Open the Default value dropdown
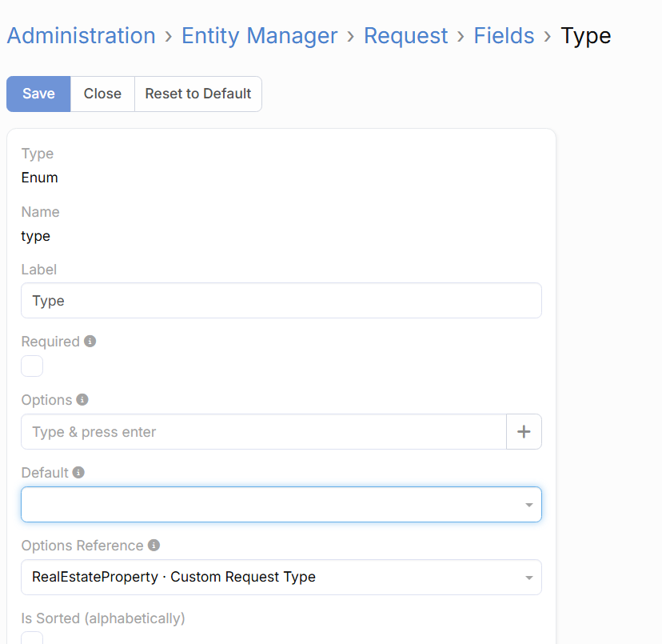This screenshot has height=644, width=662. [x=281, y=505]
